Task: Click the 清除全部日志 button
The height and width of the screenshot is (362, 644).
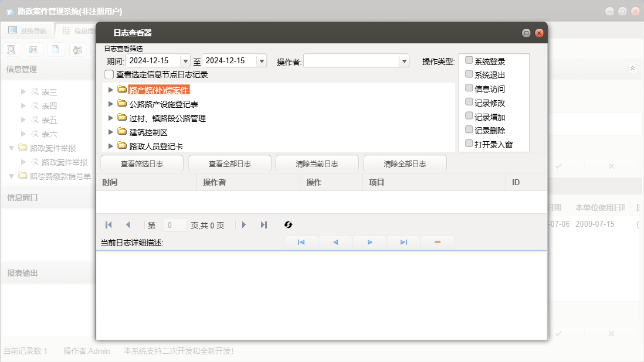Action: (405, 164)
